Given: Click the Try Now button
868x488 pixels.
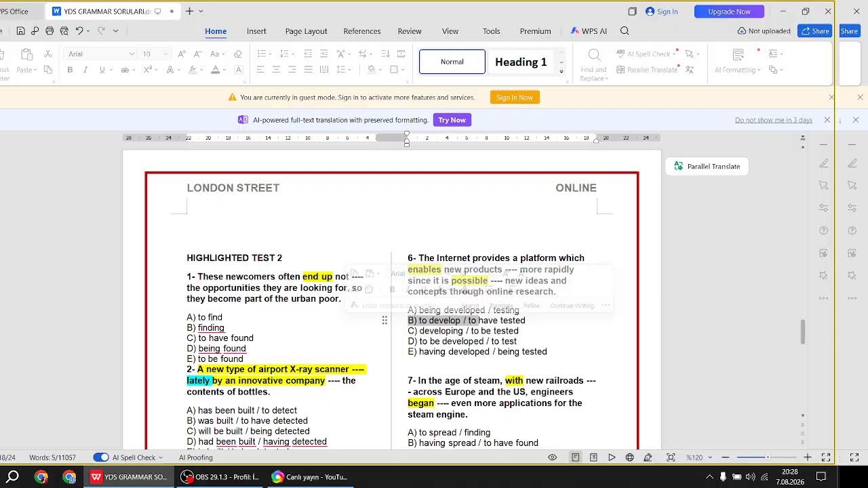Looking at the screenshot, I should [452, 120].
